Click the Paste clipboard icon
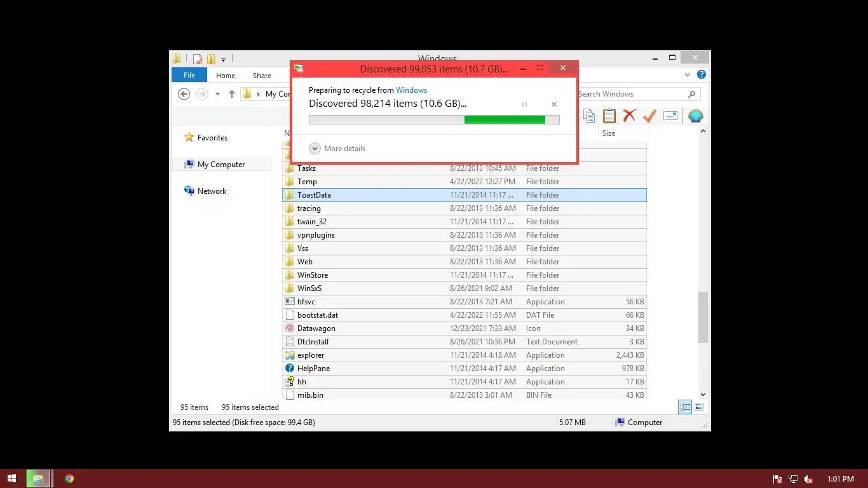The image size is (868, 488). point(609,116)
